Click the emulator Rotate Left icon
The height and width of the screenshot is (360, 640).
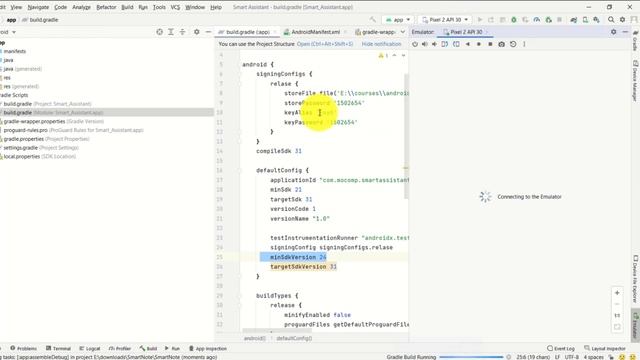(445, 44)
